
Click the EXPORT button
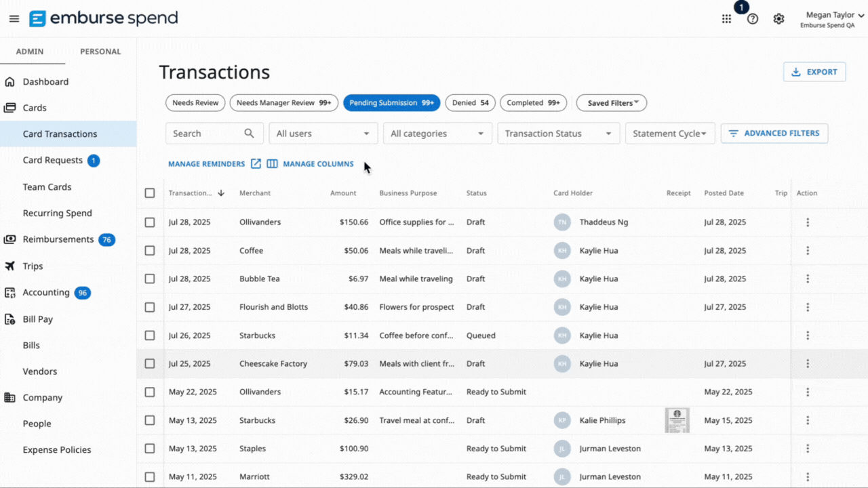814,71
